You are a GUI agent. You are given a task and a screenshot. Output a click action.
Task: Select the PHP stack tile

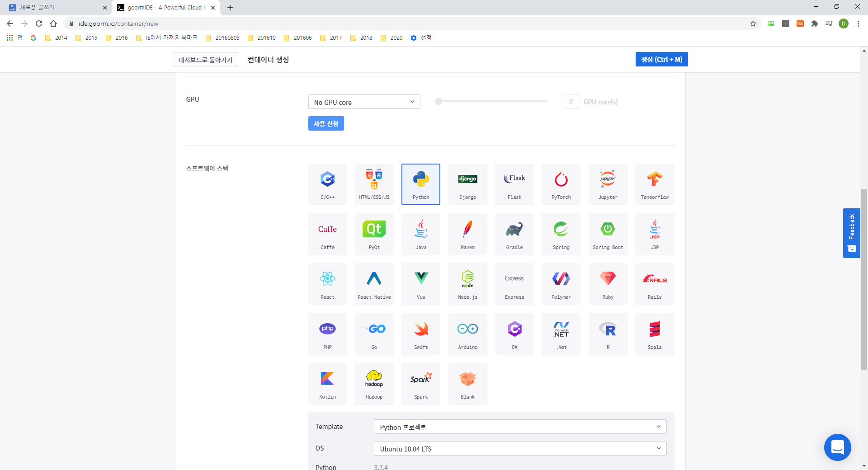328,334
